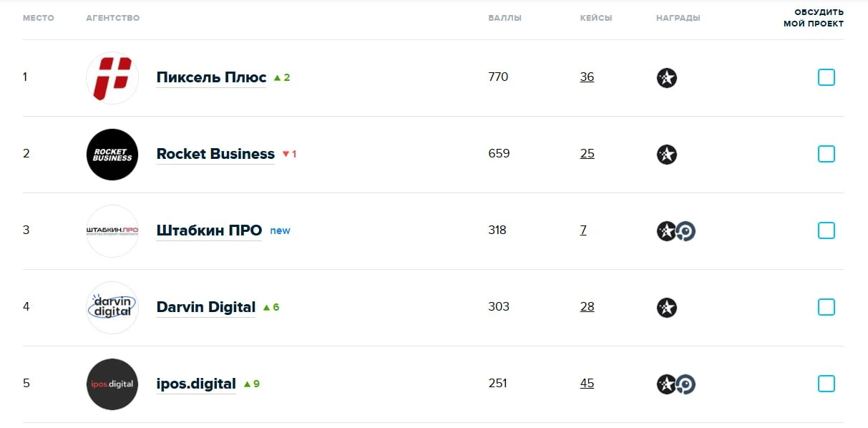868x428 pixels.
Task: Click the ipos.digital dark logo
Action: coord(112,384)
